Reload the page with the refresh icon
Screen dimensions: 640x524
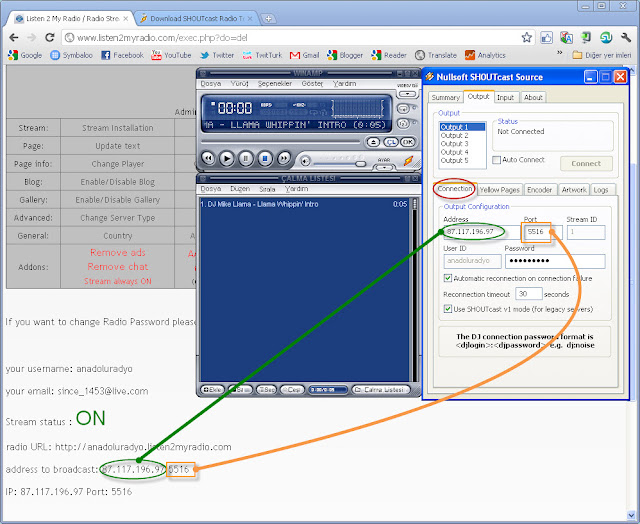click(50, 38)
